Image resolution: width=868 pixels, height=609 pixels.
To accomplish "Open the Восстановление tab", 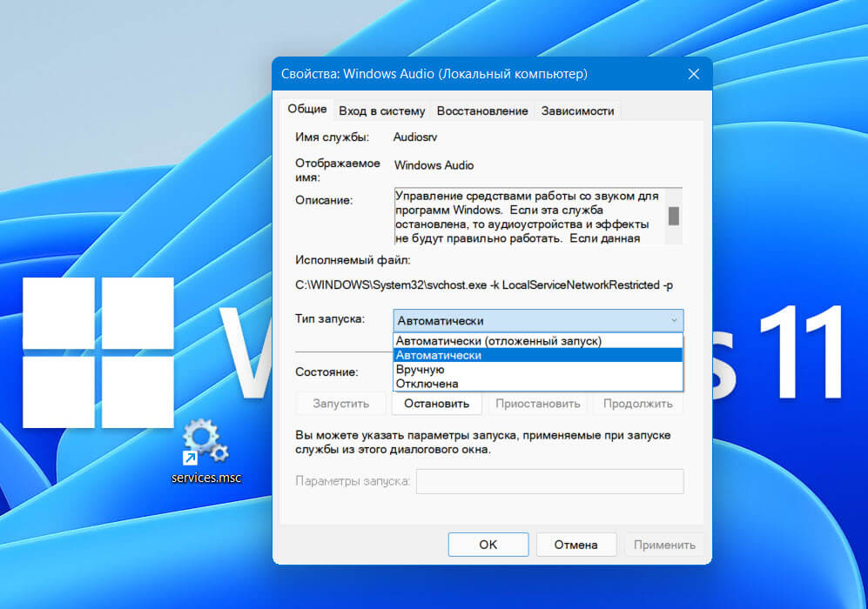I will [482, 111].
